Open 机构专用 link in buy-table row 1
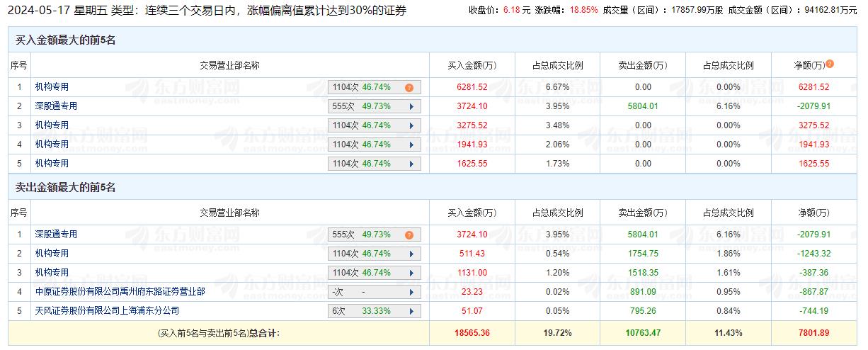The height and width of the screenshot is (350, 868). pos(52,87)
